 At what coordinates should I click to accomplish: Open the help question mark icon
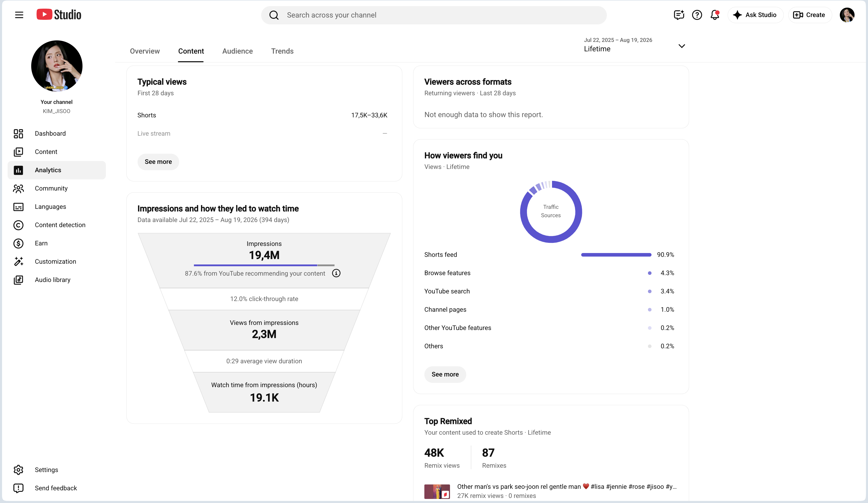(697, 15)
